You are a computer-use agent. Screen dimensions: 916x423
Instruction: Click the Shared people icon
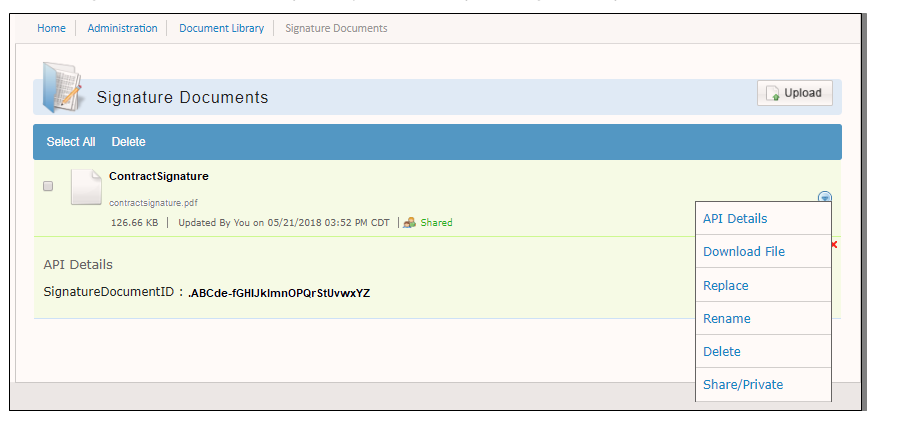410,223
